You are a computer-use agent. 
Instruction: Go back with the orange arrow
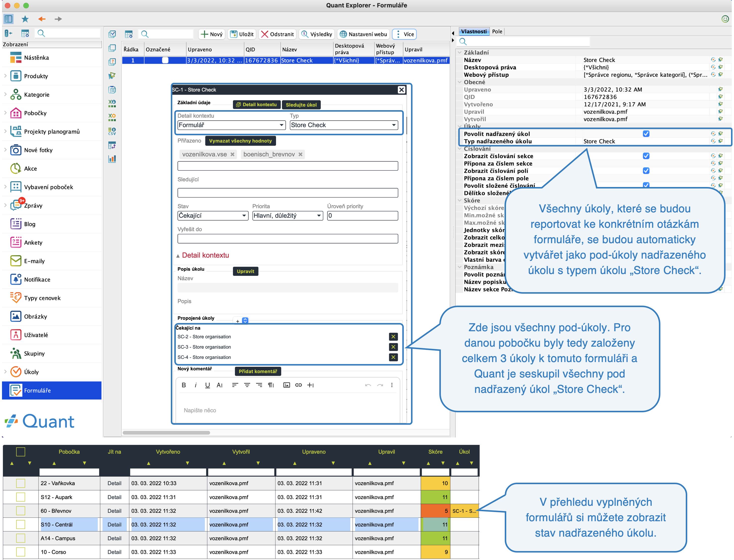42,19
